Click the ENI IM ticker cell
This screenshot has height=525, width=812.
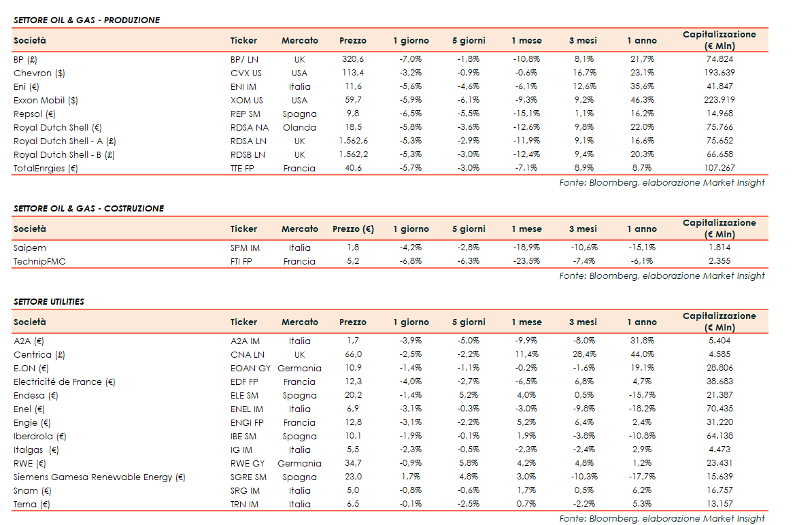(x=244, y=86)
